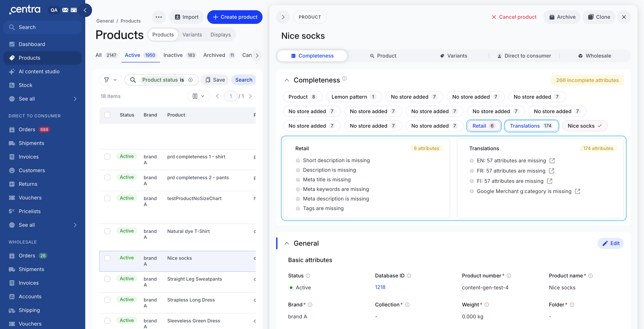644x329 pixels.
Task: Open the filter funnel dropdown
Action: 111,80
